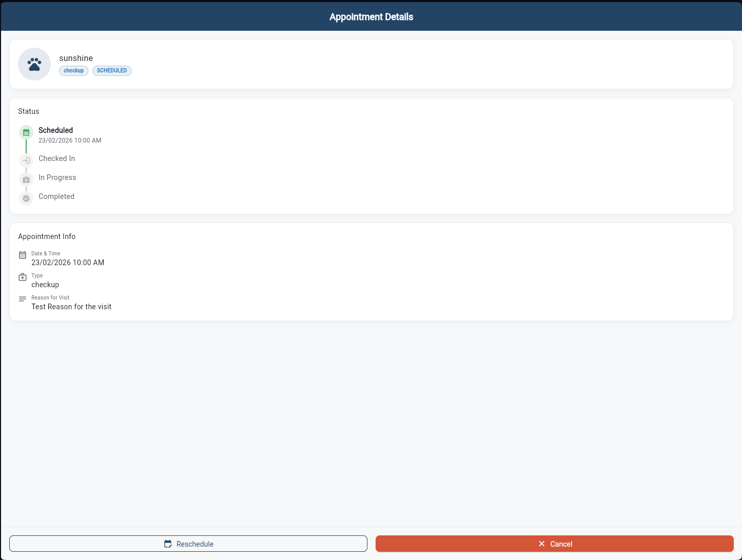
Task: Click the X icon inside Cancel button
Action: [x=541, y=544]
